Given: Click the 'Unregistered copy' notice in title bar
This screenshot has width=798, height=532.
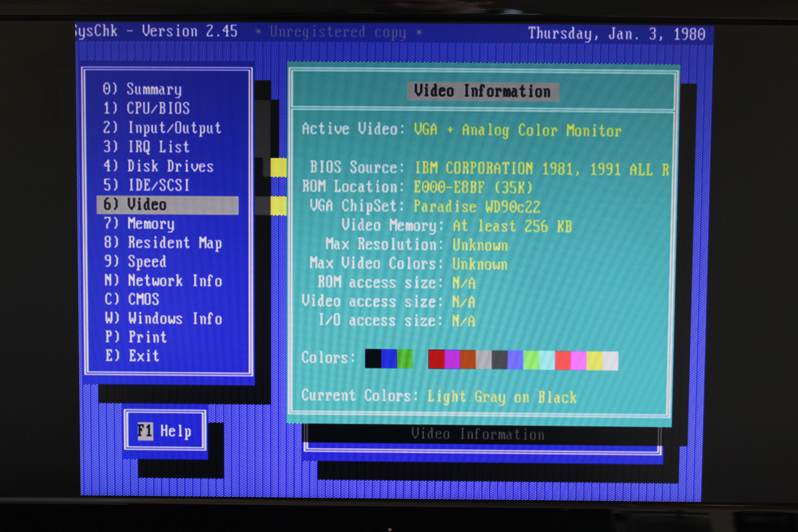Looking at the screenshot, I should tap(338, 33).
